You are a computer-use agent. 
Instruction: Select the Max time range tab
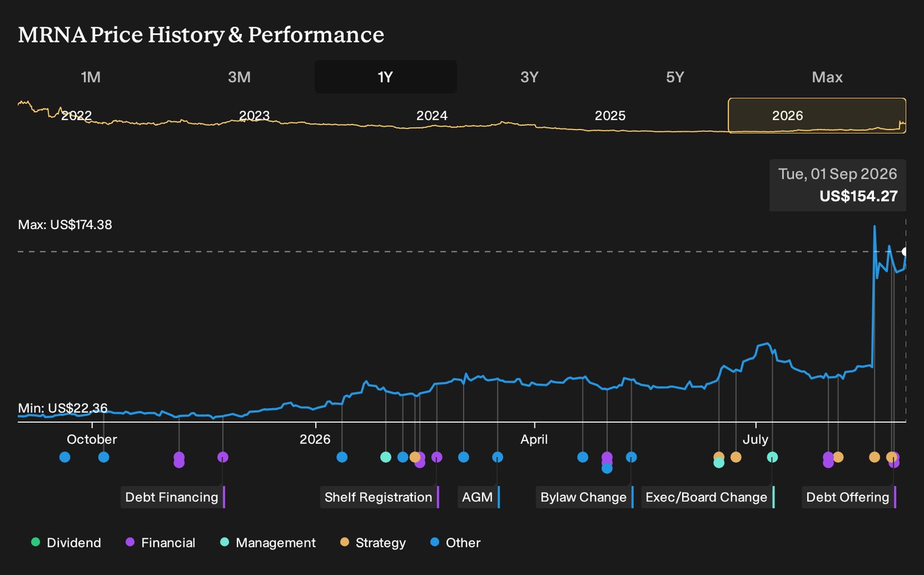coord(827,77)
